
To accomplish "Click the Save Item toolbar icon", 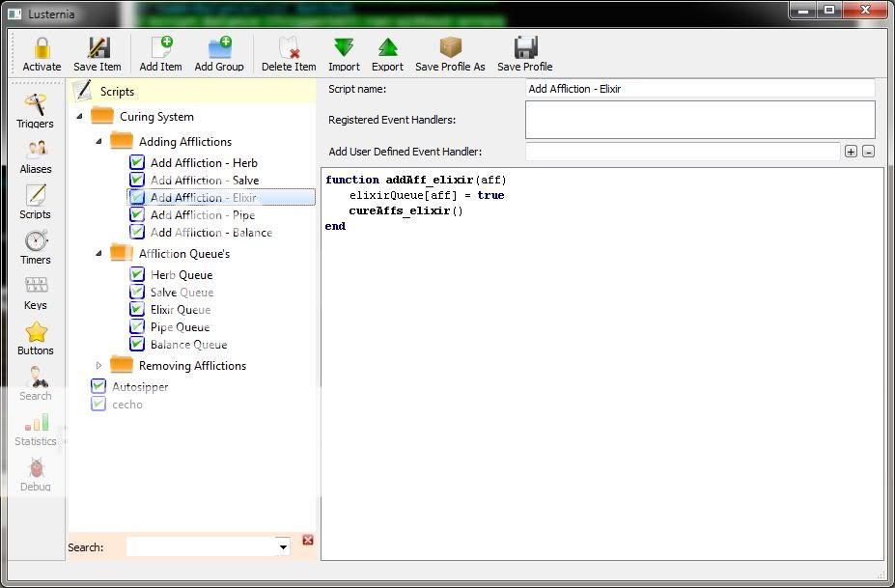I will 98,48.
